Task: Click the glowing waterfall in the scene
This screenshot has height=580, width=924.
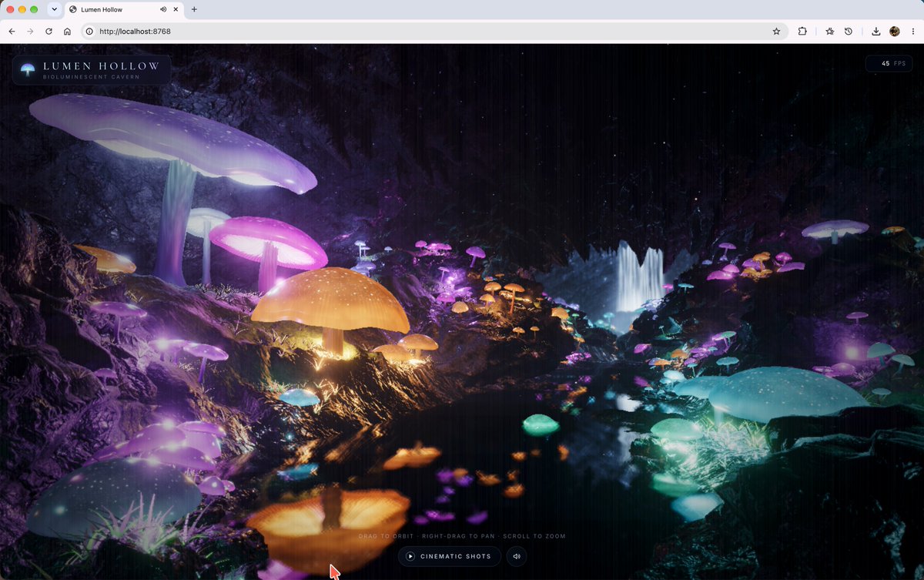Action: pos(640,277)
